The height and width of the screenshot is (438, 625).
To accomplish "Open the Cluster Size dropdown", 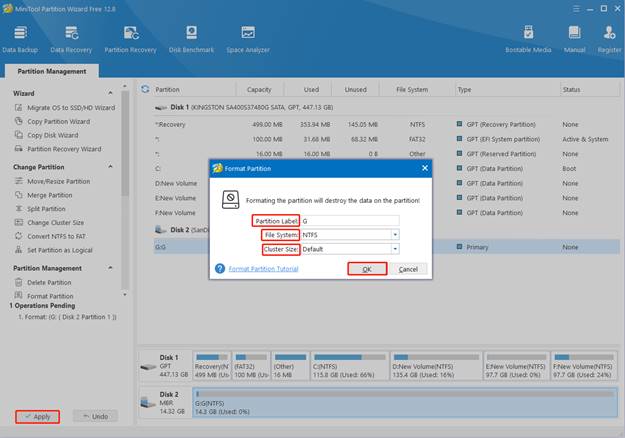I will [395, 249].
